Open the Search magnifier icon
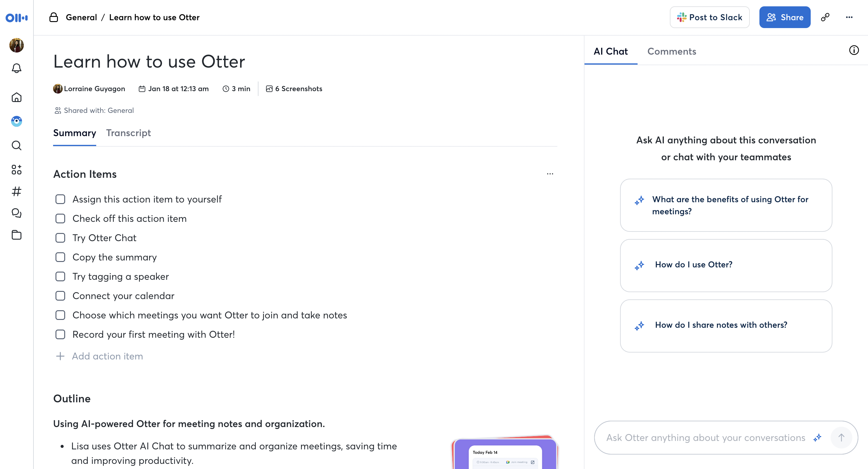 (17, 145)
